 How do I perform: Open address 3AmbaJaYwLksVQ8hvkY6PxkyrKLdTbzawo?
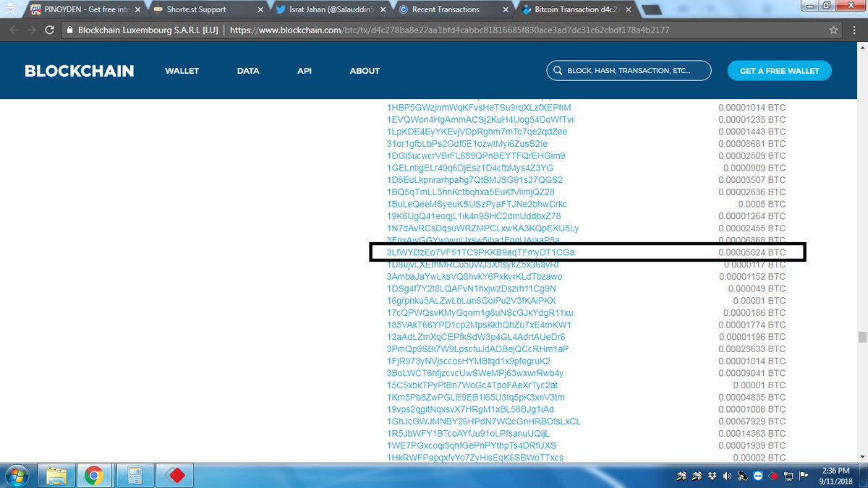tap(475, 277)
